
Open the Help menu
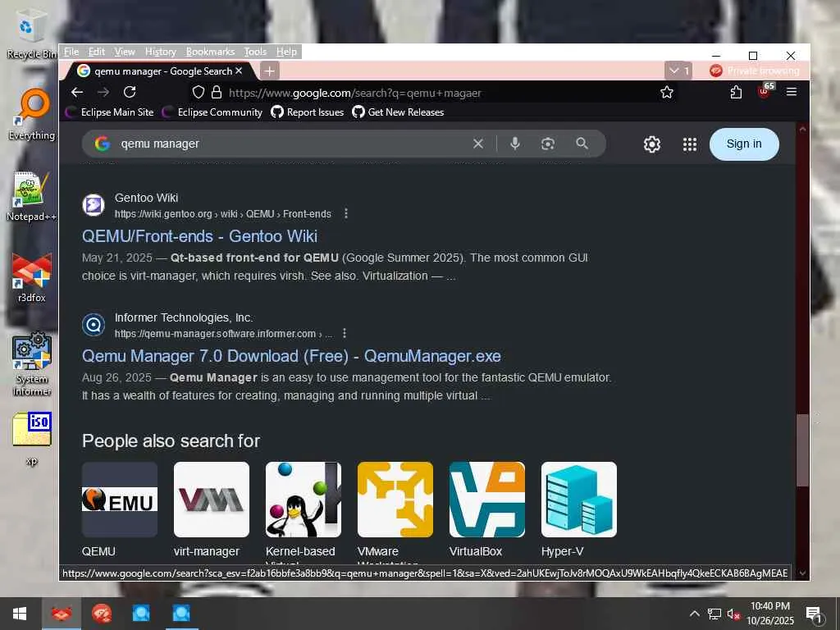coord(286,52)
